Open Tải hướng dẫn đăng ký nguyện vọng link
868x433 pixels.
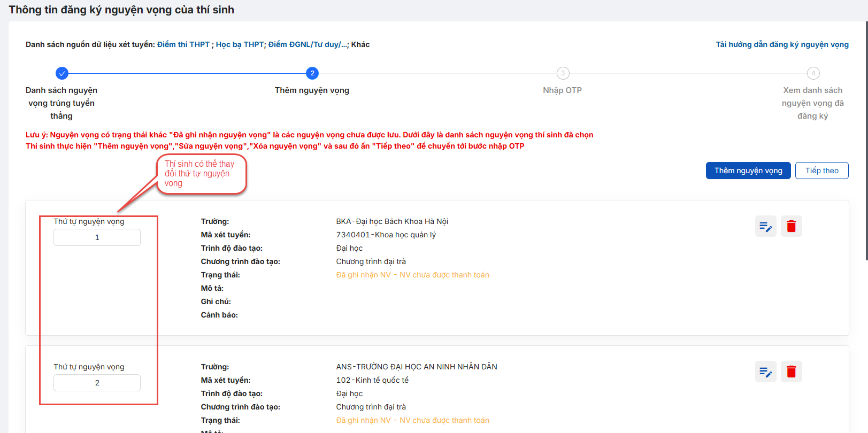[x=782, y=44]
